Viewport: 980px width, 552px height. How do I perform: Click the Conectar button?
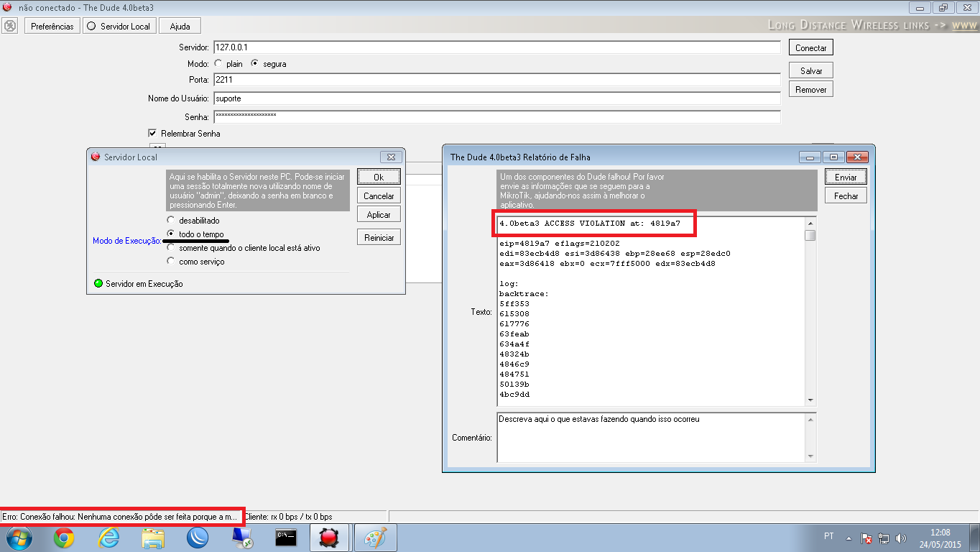811,48
